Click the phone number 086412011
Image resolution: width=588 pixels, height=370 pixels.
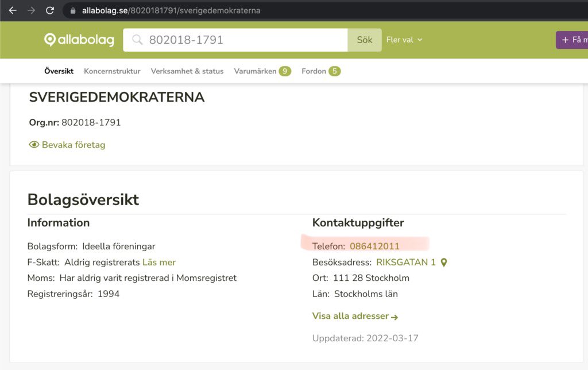(x=374, y=246)
